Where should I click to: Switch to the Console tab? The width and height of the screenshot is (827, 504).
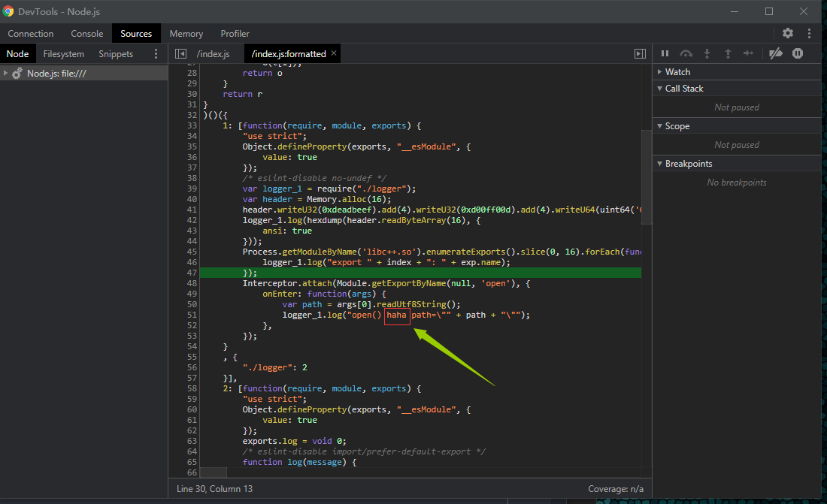(x=87, y=34)
